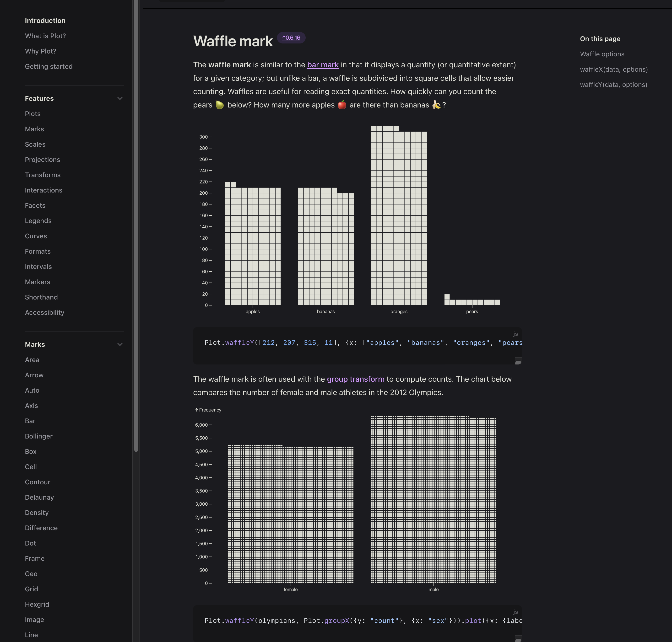The width and height of the screenshot is (672, 642).
Task: Navigate to the Hexgrid mark
Action: (x=37, y=604)
